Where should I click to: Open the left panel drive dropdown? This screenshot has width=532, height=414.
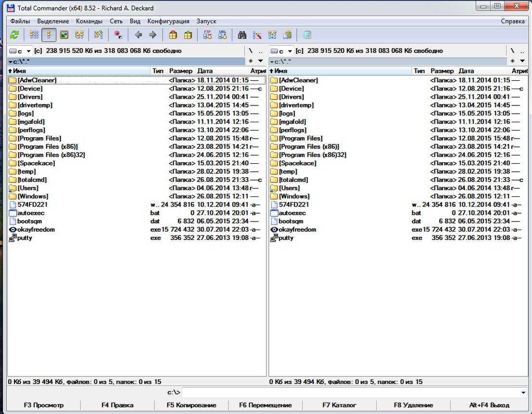(x=20, y=51)
